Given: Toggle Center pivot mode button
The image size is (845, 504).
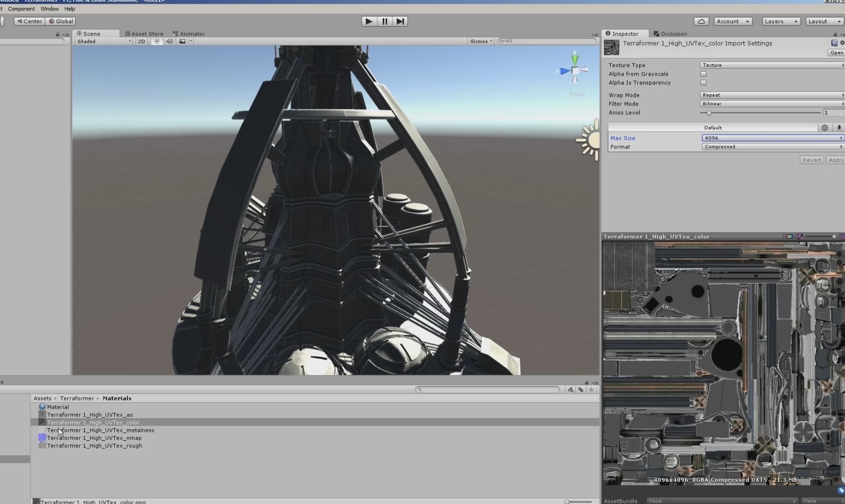Looking at the screenshot, I should point(29,22).
